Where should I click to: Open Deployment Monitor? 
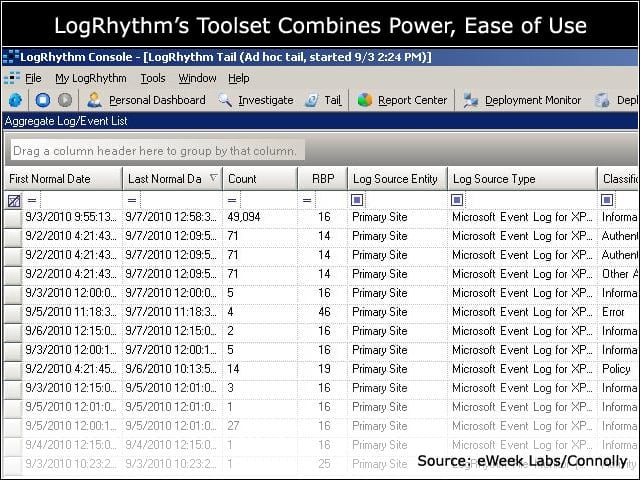pyautogui.click(x=533, y=100)
